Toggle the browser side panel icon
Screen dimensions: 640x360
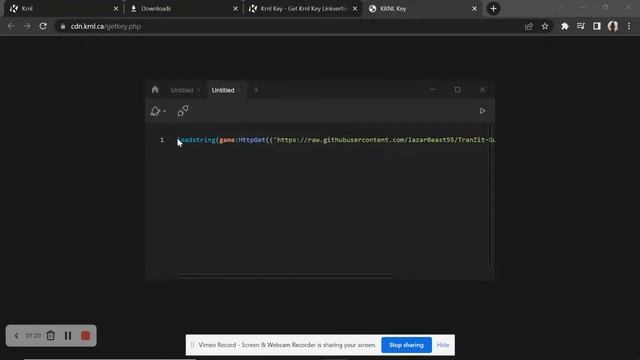pos(597,26)
